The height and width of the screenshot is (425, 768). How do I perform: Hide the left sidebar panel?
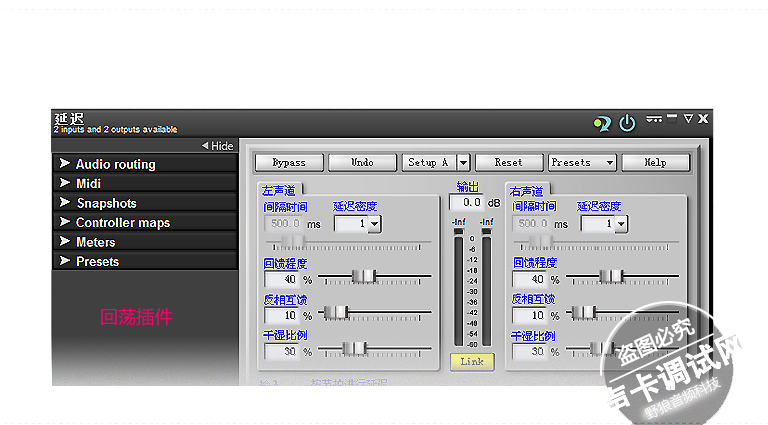pos(217,146)
